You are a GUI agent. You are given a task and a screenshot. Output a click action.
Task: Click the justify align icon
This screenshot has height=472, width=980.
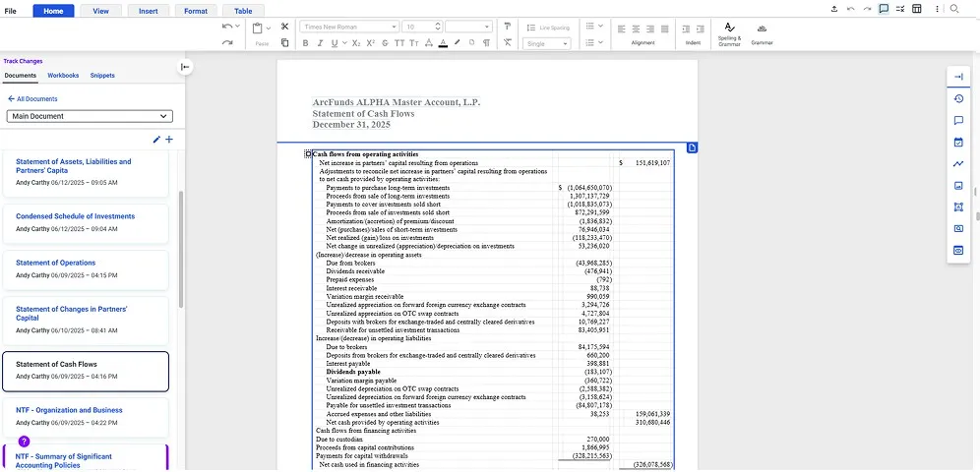pyautogui.click(x=664, y=29)
